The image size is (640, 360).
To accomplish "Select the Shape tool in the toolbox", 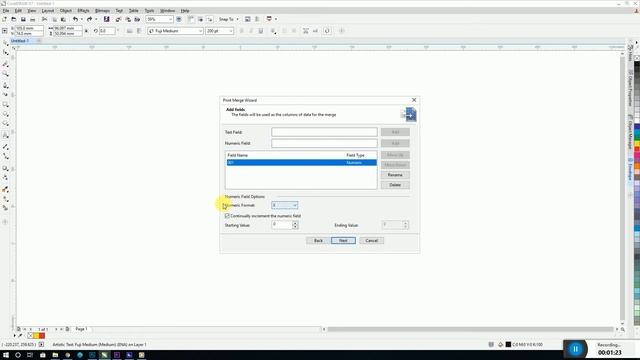I will pos(6,53).
